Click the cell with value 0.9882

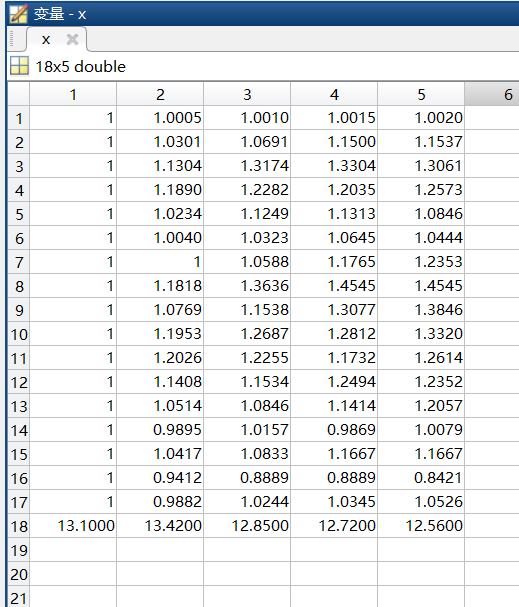tap(160, 502)
